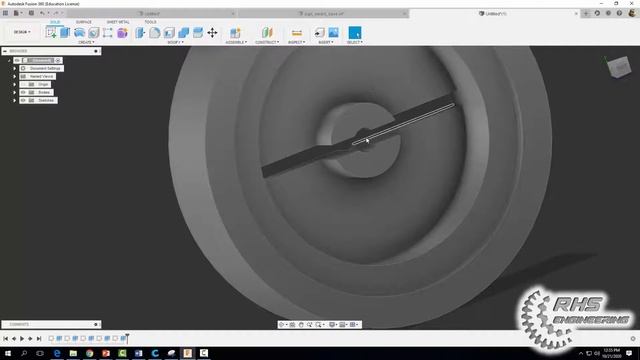Toggle visibility of Bodies folder
Viewport: 640px width, 360px height.
pyautogui.click(x=23, y=92)
